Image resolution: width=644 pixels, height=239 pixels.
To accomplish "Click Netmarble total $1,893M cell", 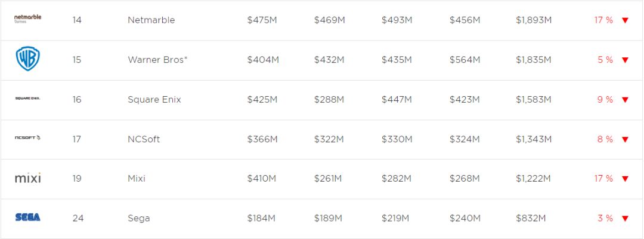I will (x=534, y=20).
